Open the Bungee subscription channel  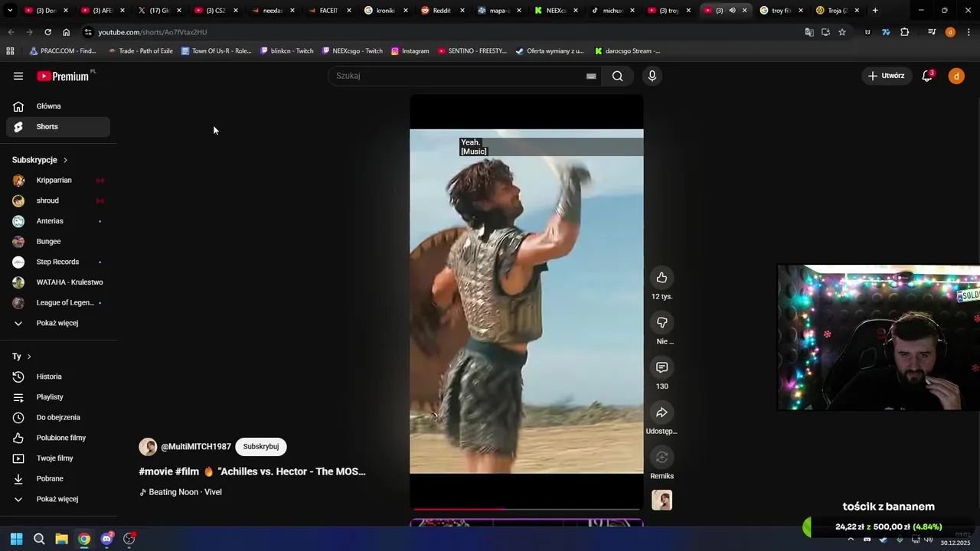[x=58, y=242]
